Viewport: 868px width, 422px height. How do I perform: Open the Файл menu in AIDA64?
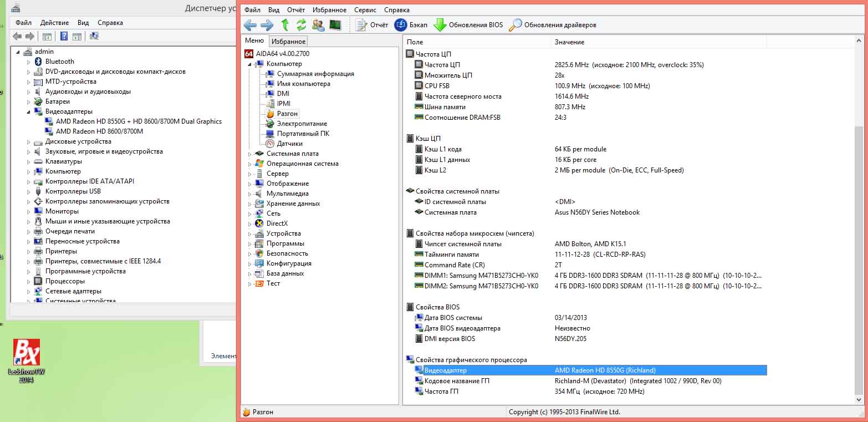point(252,10)
